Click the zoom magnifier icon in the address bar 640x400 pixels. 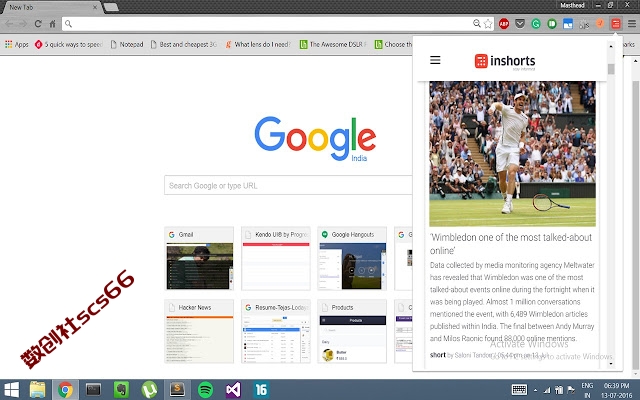coord(477,23)
